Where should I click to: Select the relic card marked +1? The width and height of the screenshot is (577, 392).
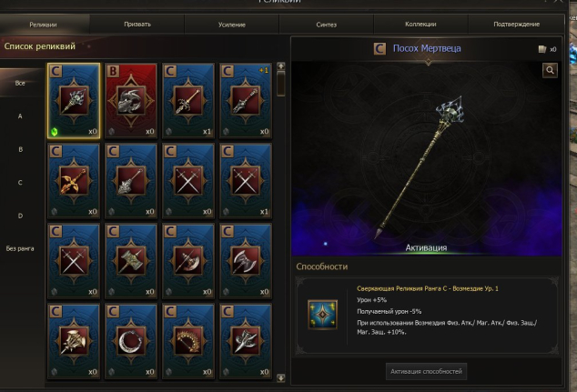[246, 101]
